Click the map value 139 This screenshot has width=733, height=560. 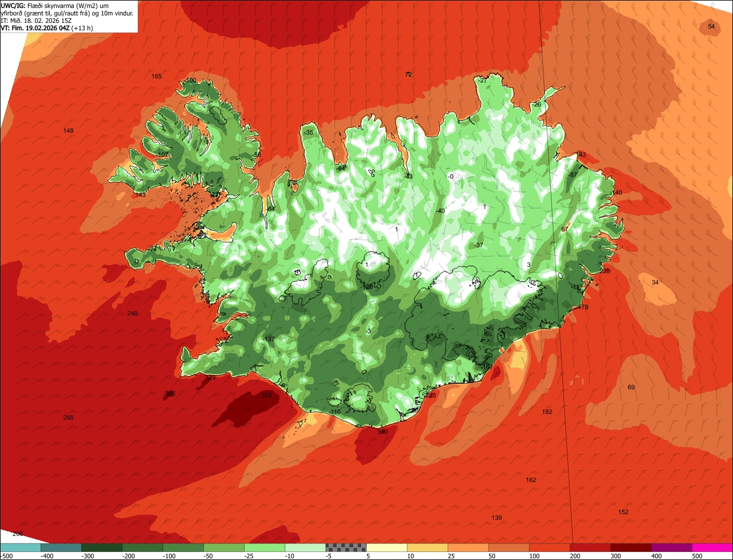(496, 518)
